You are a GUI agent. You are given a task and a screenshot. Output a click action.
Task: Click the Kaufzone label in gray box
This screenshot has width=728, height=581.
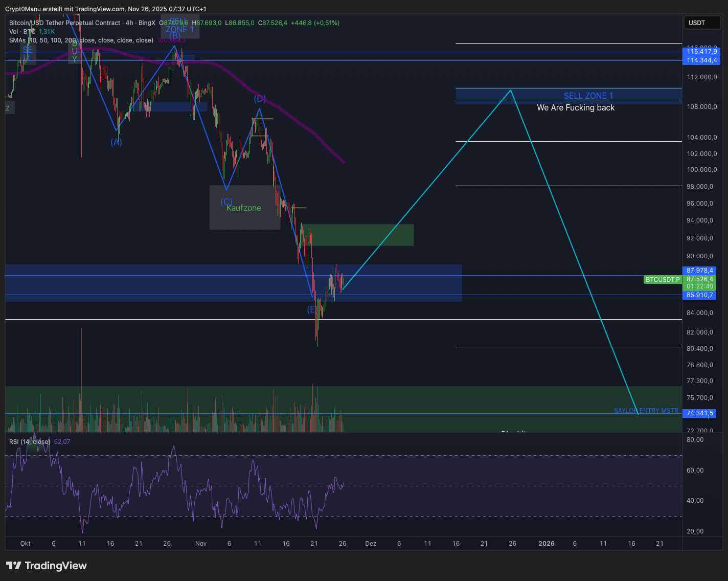[243, 208]
